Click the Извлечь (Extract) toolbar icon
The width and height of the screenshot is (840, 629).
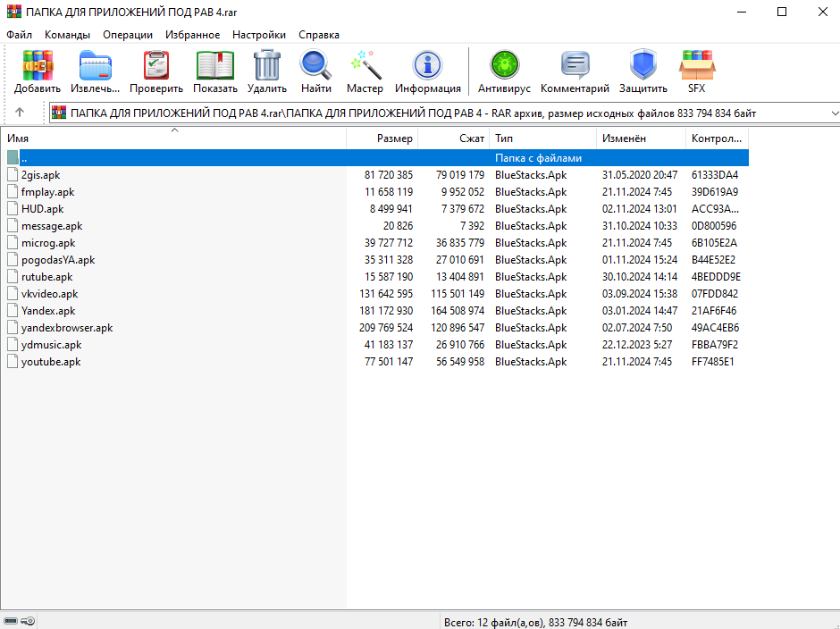pyautogui.click(x=96, y=65)
